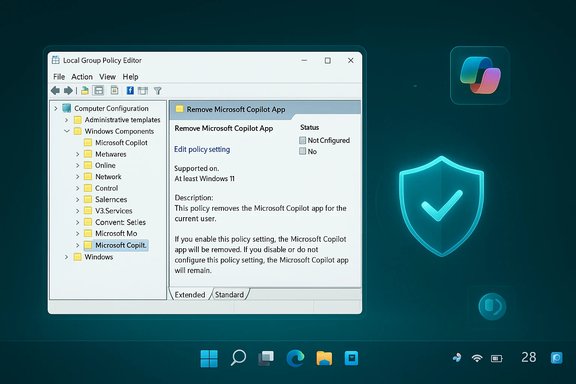Click the tray icon beside the Wi-Fi icon
This screenshot has height=384, width=576.
click(457, 358)
